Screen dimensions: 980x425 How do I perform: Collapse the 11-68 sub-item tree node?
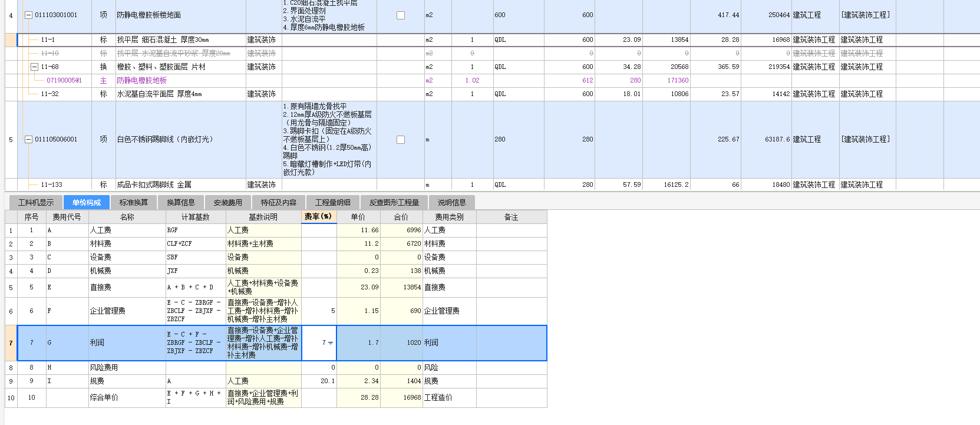[x=34, y=67]
